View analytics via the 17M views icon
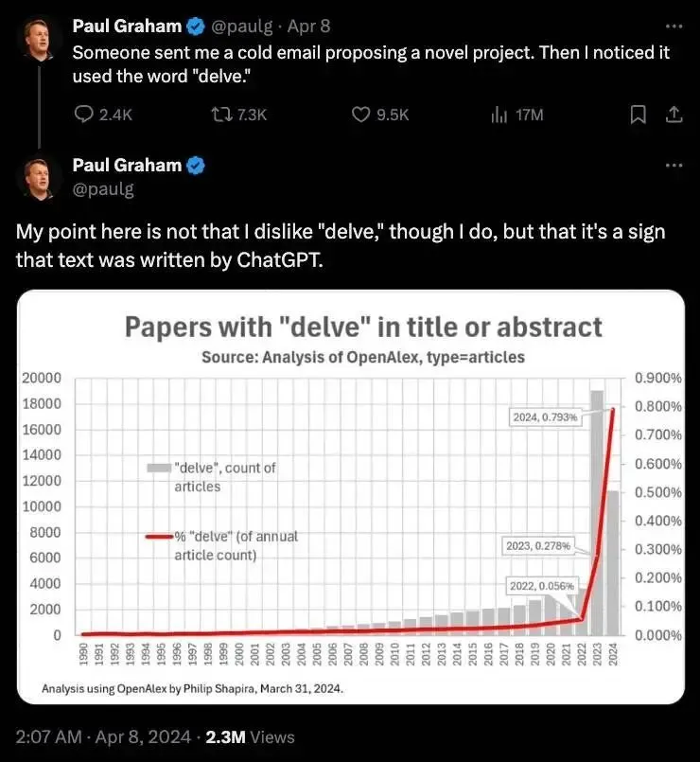The width and height of the screenshot is (700, 762). (499, 115)
